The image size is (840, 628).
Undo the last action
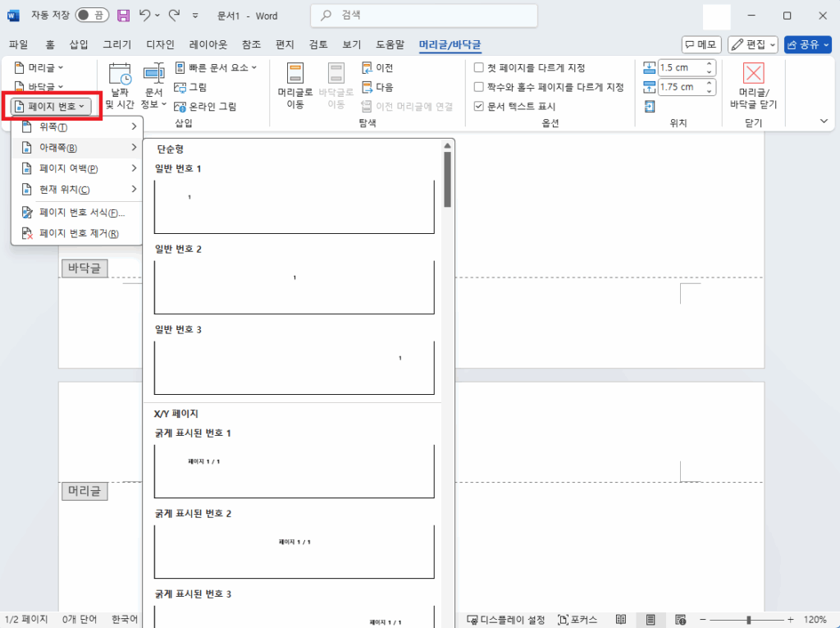coord(144,15)
